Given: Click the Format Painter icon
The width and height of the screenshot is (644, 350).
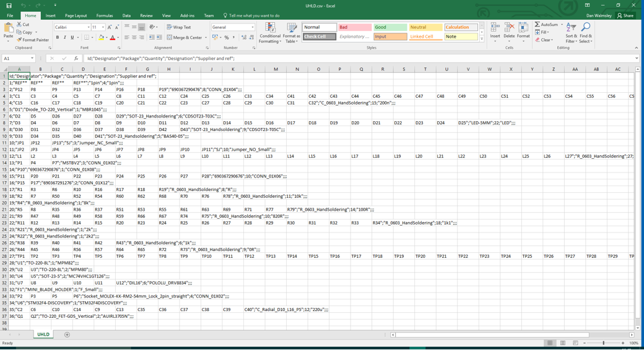Looking at the screenshot, I should (19, 40).
